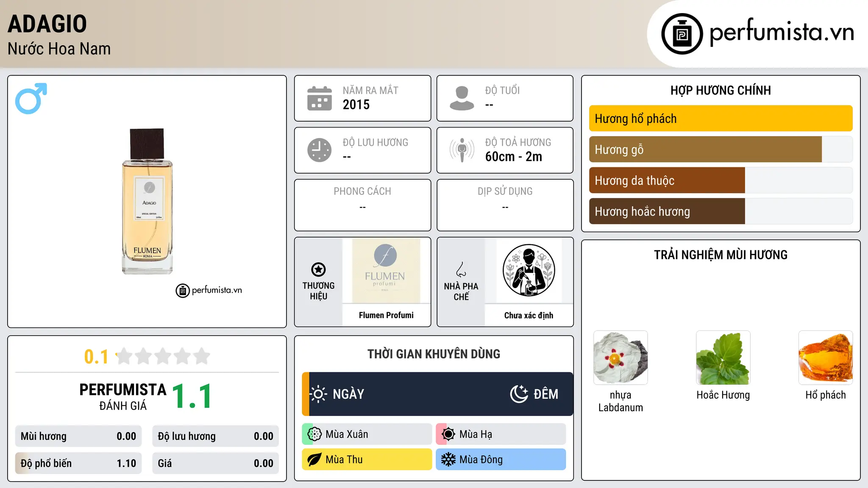Image resolution: width=868 pixels, height=488 pixels.
Task: Click the Chưa xác định perfumer label
Action: coord(529,315)
